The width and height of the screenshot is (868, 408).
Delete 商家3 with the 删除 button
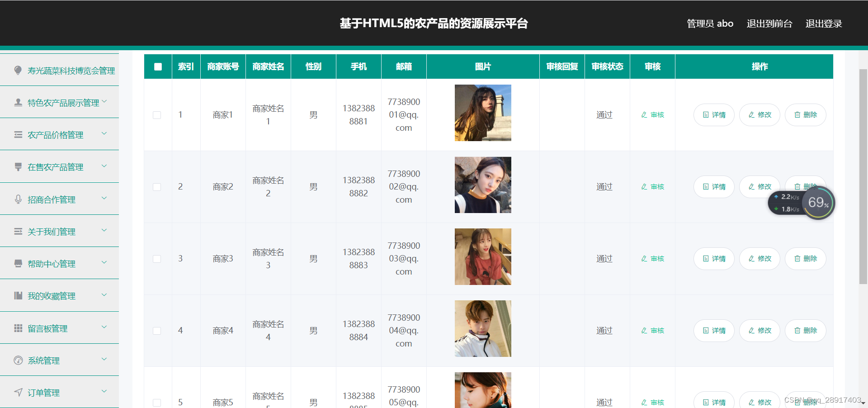tap(805, 259)
